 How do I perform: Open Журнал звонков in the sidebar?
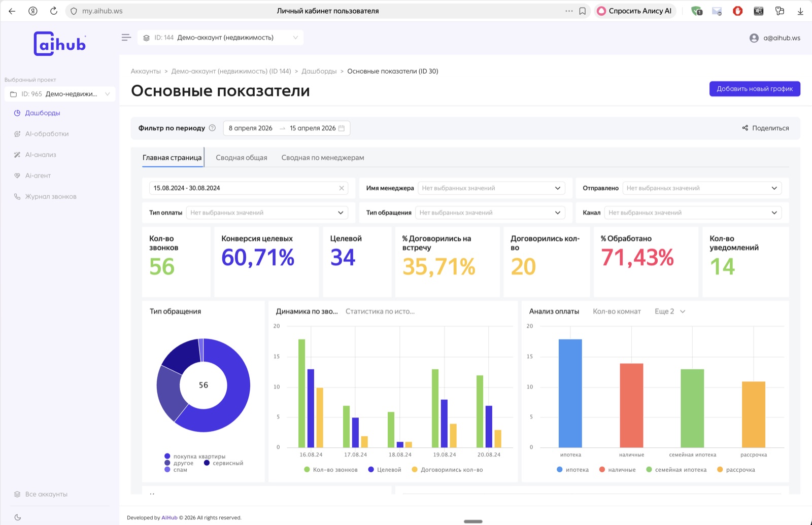51,197
